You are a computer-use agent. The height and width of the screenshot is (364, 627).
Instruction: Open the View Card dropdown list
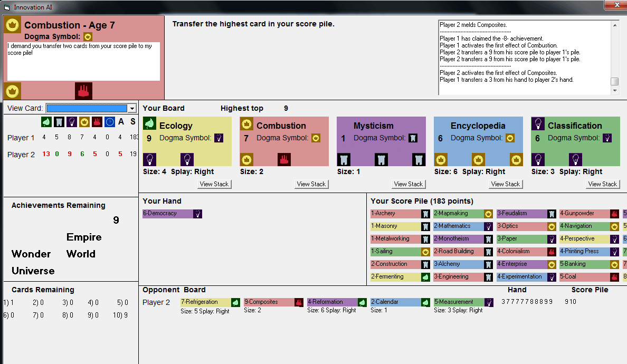click(x=132, y=108)
